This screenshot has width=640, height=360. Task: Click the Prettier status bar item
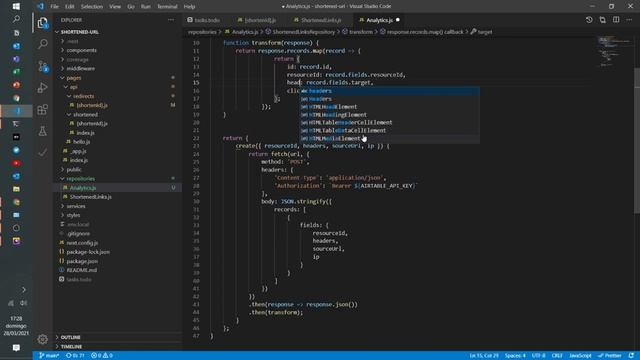(610, 356)
